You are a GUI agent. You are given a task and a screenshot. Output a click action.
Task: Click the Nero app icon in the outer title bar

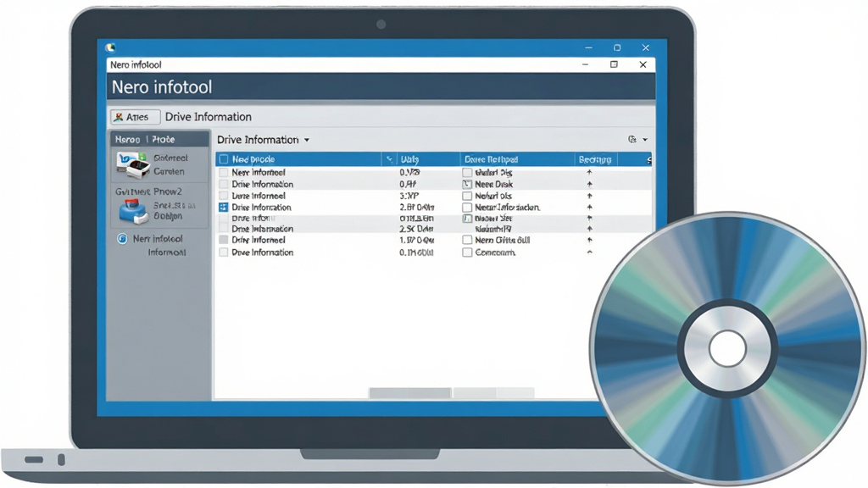pos(111,47)
